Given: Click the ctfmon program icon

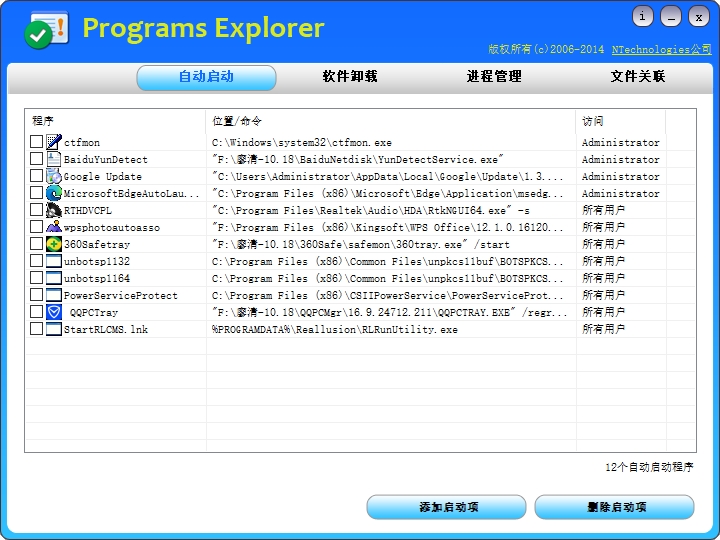Looking at the screenshot, I should 54,142.
